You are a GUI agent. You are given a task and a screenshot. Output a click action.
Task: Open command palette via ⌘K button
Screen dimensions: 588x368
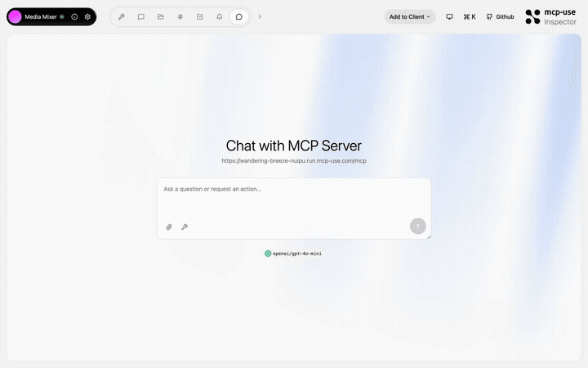[470, 16]
